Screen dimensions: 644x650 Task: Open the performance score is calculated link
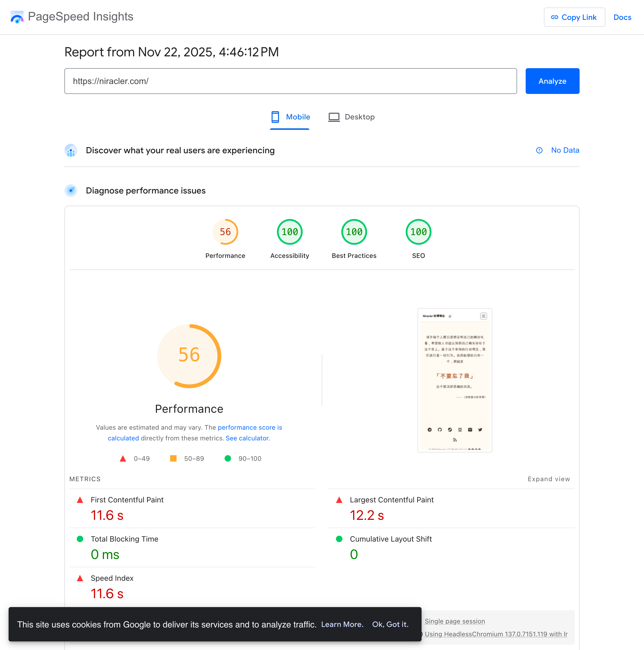pyautogui.click(x=250, y=427)
